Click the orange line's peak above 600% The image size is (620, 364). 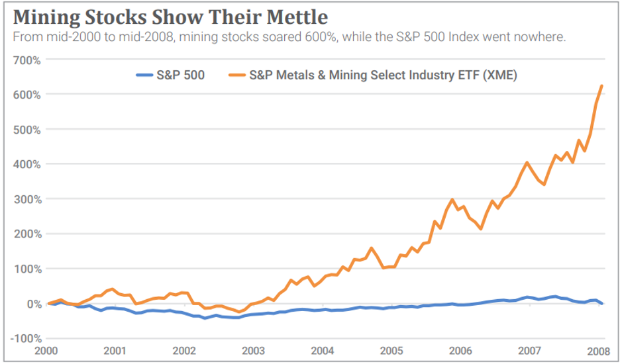[601, 86]
